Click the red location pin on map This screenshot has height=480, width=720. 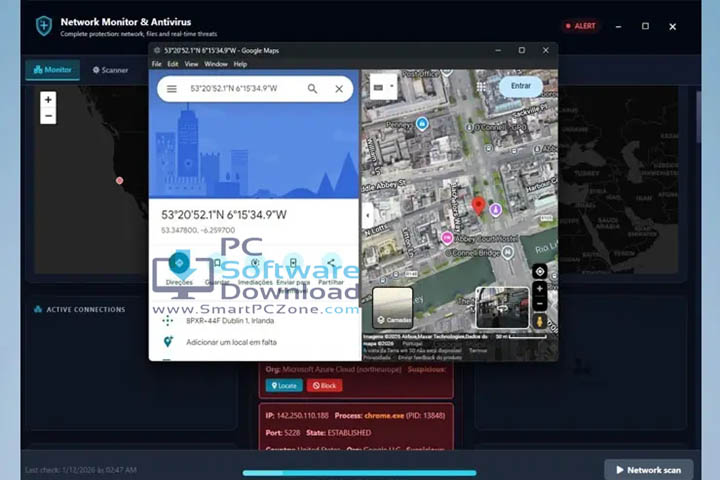[x=478, y=206]
